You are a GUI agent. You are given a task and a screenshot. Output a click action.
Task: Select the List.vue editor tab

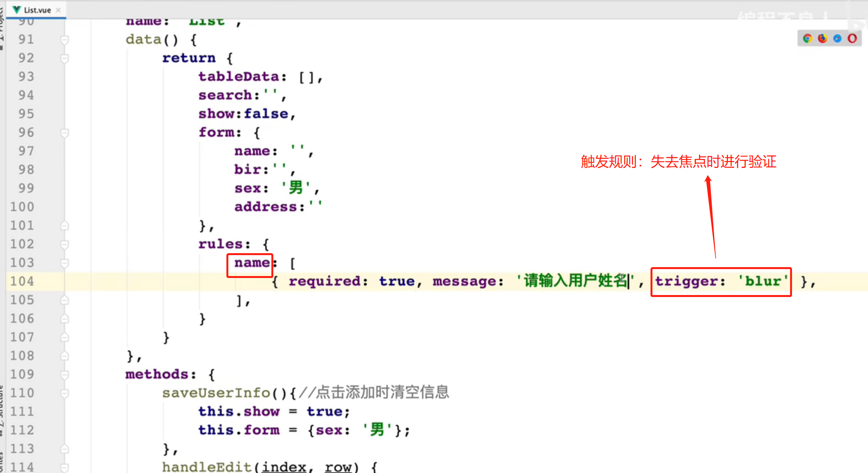36,10
